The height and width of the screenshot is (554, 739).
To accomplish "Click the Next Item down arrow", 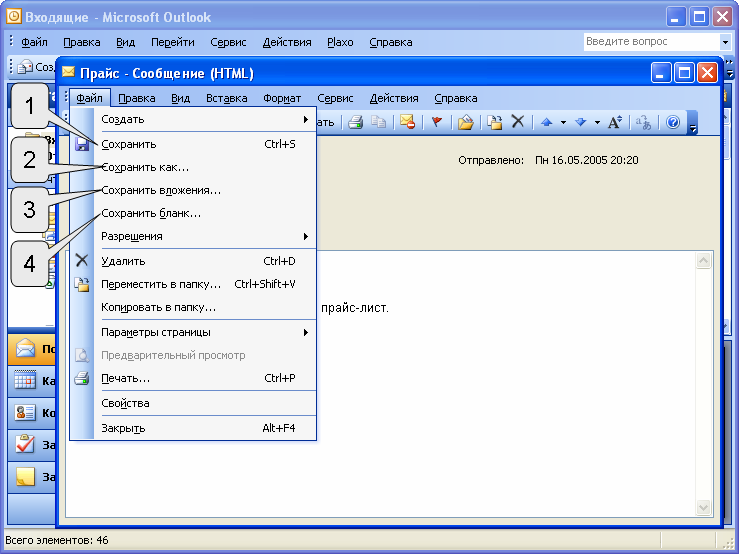I will click(x=581, y=123).
